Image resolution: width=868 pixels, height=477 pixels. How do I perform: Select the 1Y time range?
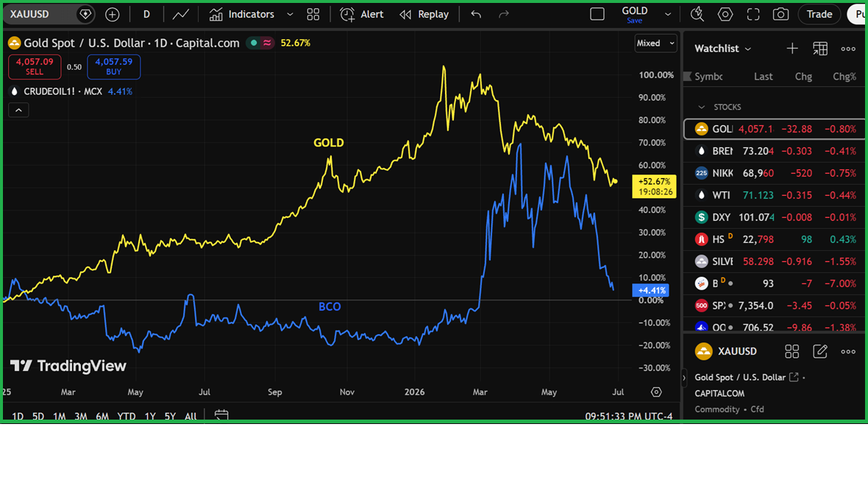coord(150,416)
